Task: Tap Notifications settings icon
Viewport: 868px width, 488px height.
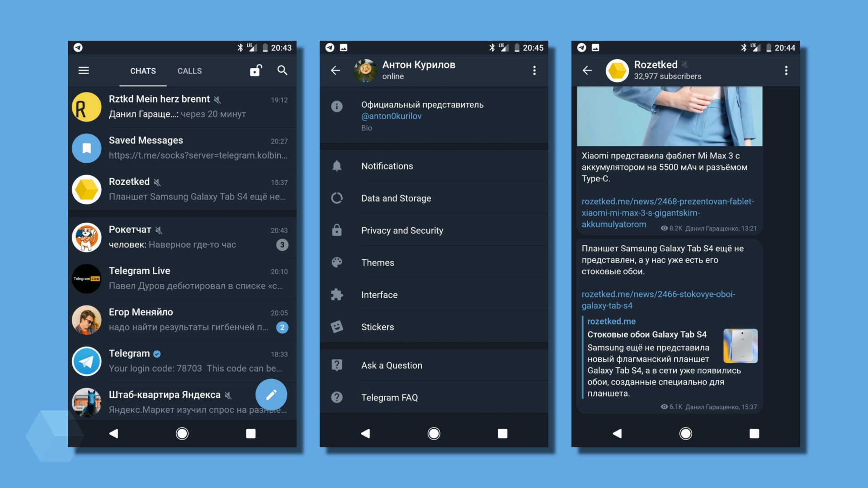Action: pyautogui.click(x=337, y=166)
